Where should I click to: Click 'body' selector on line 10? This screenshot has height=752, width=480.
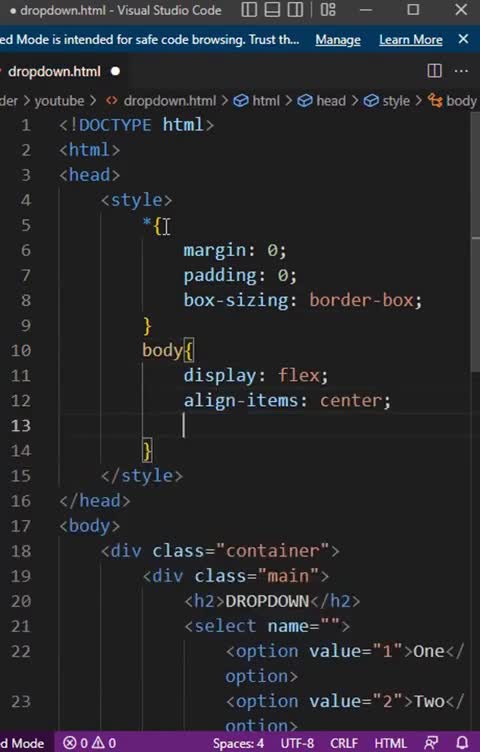163,351
